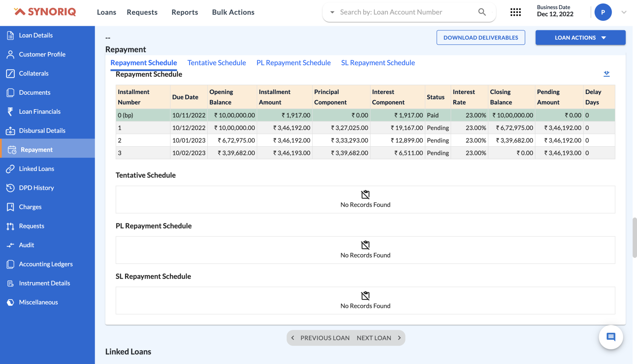
Task: Open Customer Profile in the sidebar
Action: point(47,54)
